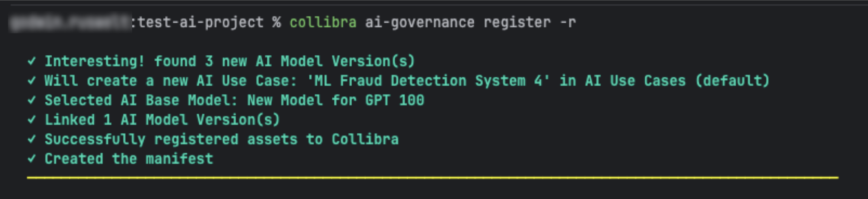This screenshot has height=199, width=868.
Task: Click the word 'Collibra' in the success message
Action: click(365, 139)
